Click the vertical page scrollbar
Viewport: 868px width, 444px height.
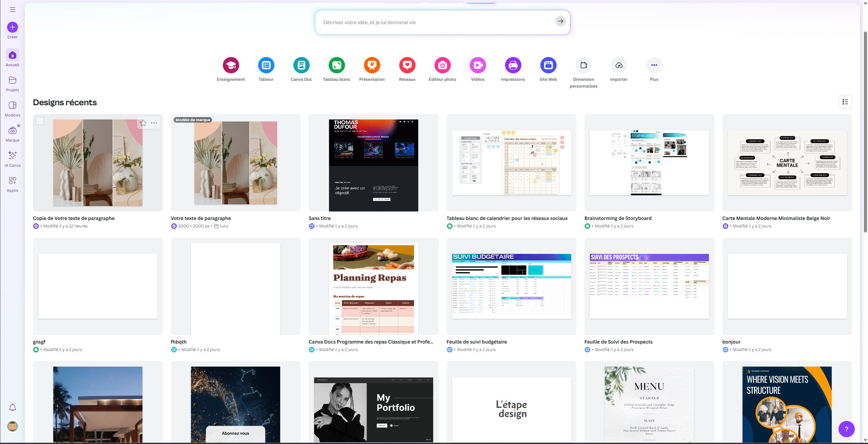tap(865, 132)
